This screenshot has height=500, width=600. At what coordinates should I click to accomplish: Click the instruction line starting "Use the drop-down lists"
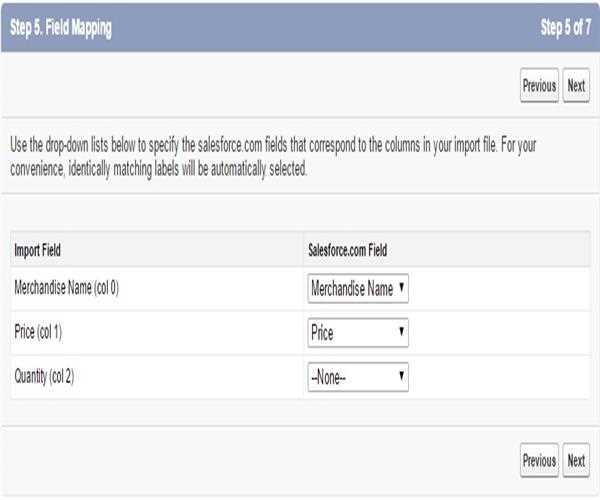coord(272,146)
